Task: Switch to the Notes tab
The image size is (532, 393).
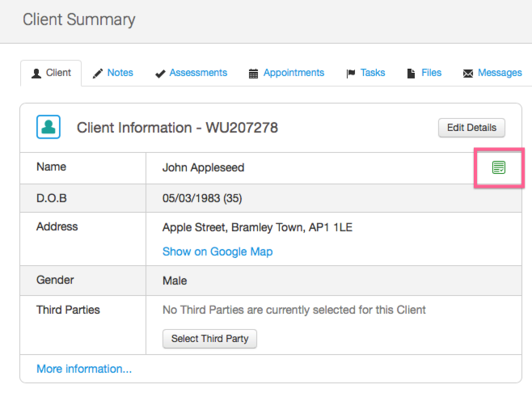Action: click(x=120, y=73)
